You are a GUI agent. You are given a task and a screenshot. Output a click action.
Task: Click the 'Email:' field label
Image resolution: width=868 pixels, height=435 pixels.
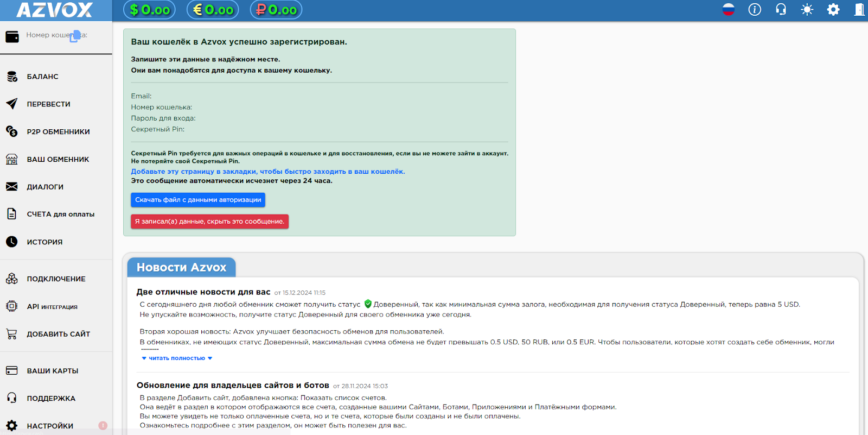tap(141, 96)
